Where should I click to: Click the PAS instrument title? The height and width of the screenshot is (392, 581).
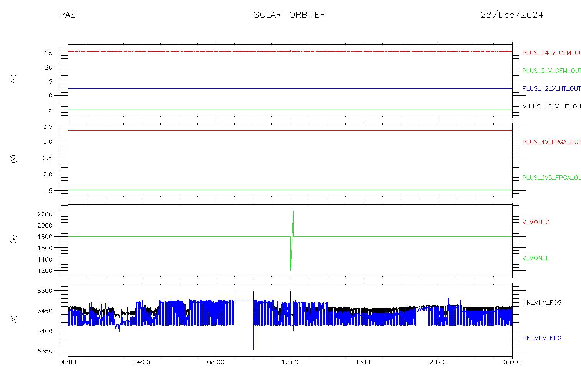[68, 15]
